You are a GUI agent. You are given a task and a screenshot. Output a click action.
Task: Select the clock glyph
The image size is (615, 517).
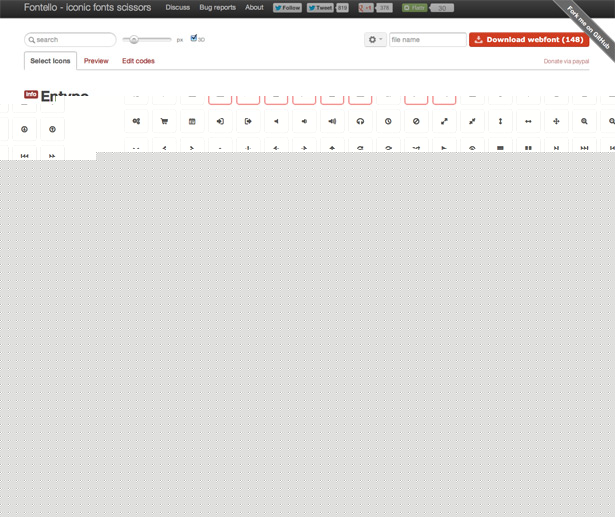388,121
